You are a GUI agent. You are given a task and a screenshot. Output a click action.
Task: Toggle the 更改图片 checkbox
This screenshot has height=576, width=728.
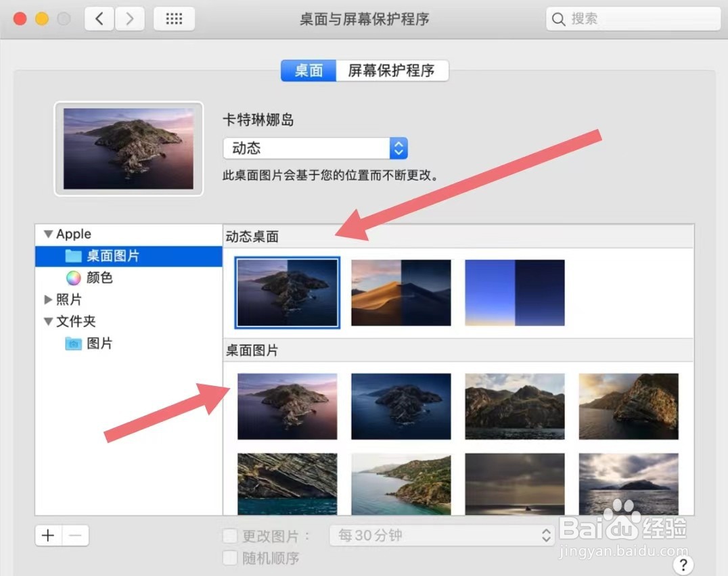230,536
